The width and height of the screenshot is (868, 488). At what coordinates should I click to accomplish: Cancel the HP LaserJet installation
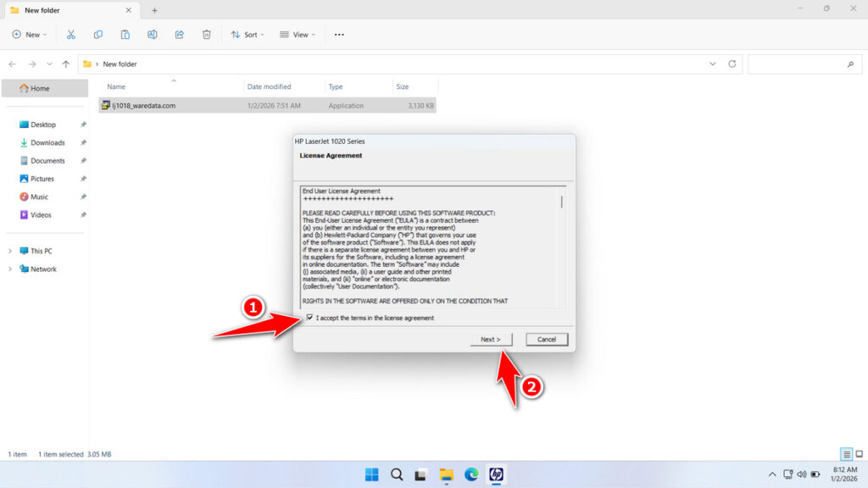click(x=547, y=339)
